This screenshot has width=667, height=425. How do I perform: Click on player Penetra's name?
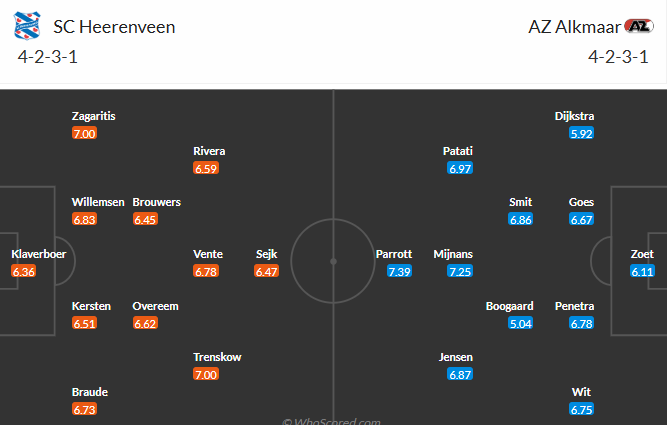pyautogui.click(x=575, y=306)
